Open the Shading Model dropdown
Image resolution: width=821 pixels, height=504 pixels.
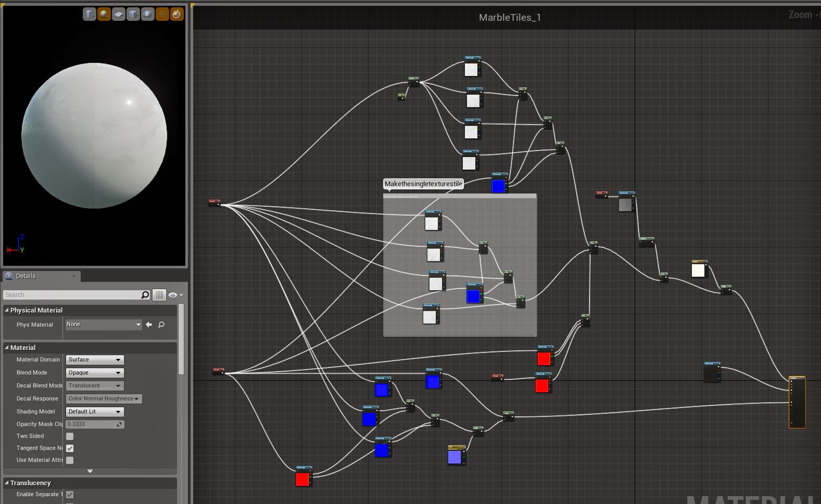coord(94,412)
